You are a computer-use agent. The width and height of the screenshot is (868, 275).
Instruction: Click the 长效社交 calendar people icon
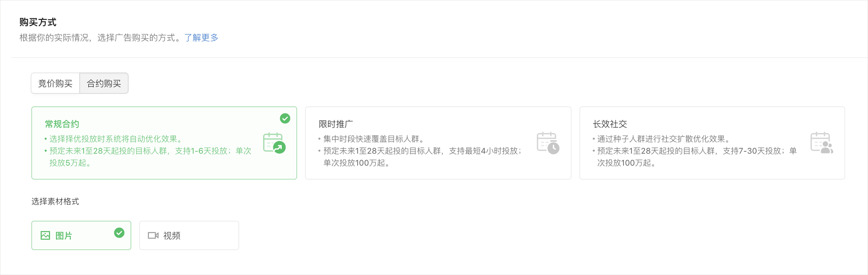coord(822,143)
